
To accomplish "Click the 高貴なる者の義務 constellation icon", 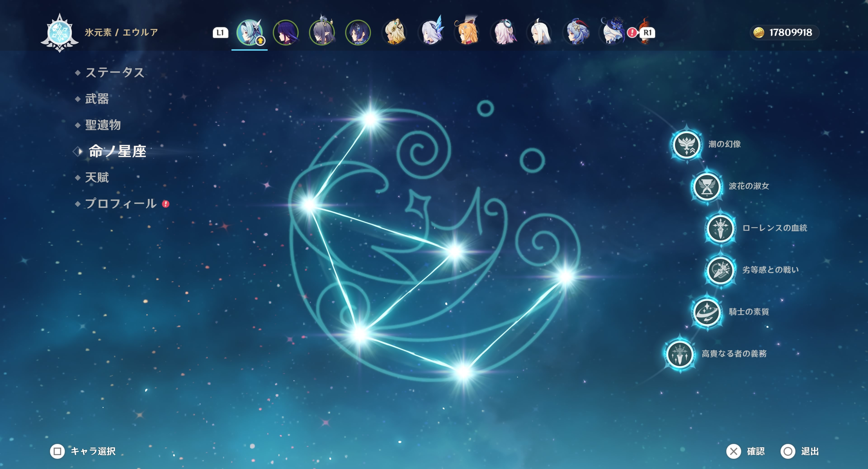I will coord(680,354).
